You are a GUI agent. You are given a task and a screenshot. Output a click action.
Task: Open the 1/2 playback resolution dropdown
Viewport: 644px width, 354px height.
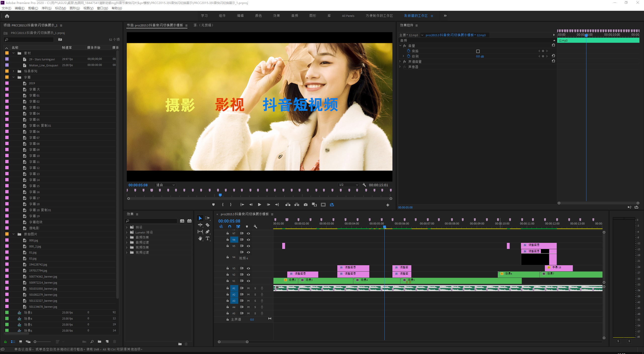pyautogui.click(x=348, y=185)
